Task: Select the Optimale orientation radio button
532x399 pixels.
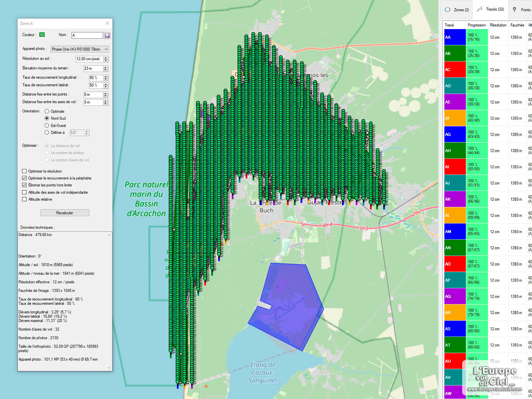Action: [47, 111]
